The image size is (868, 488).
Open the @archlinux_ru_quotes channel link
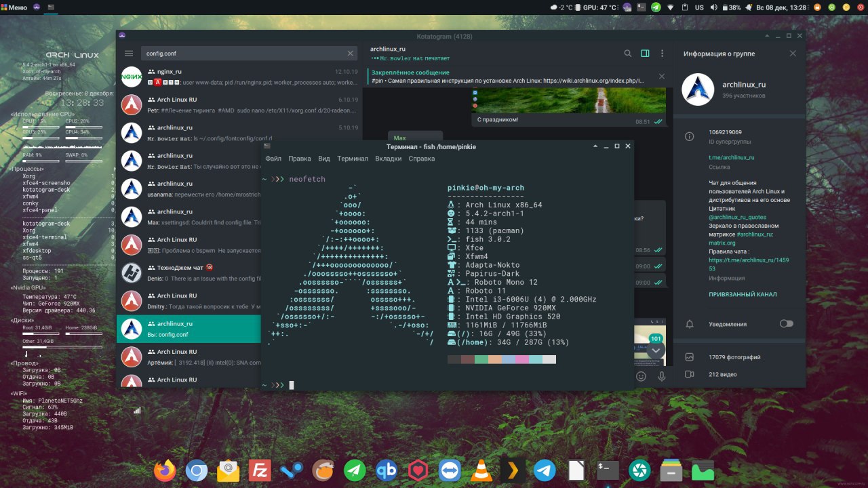(x=738, y=218)
